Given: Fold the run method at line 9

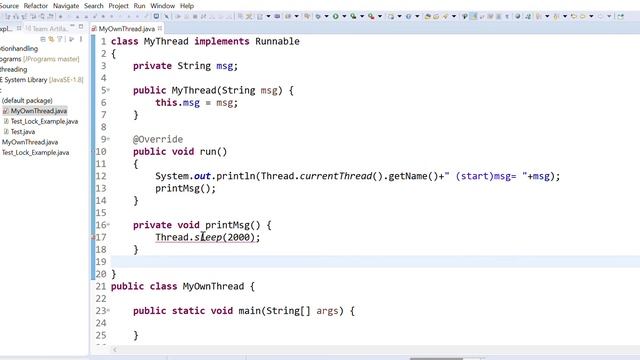Looking at the screenshot, I should coord(109,139).
